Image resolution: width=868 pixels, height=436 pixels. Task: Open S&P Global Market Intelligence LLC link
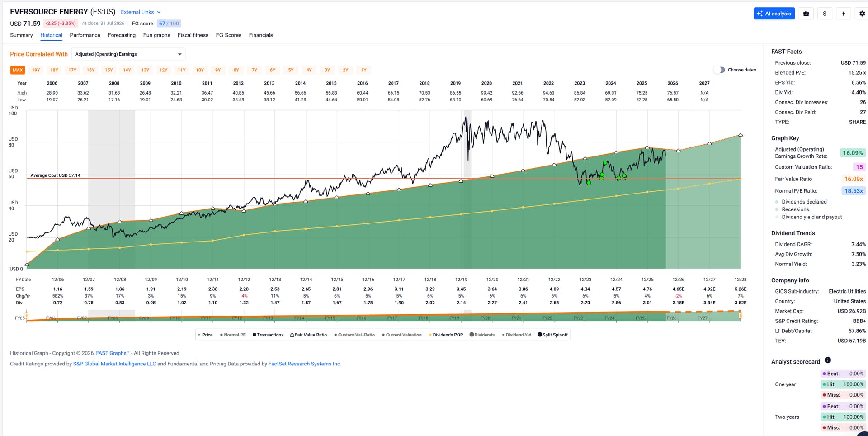114,364
